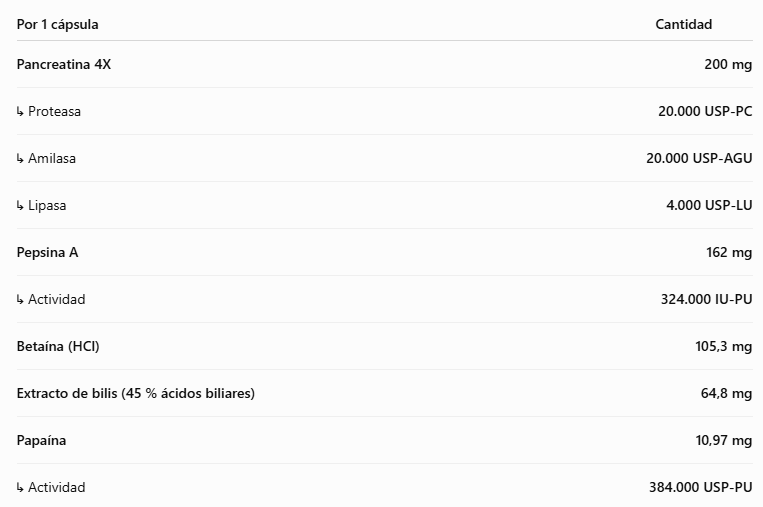Click the 384.000 USP-PU activity value
This screenshot has width=763, height=507.
pos(701,487)
